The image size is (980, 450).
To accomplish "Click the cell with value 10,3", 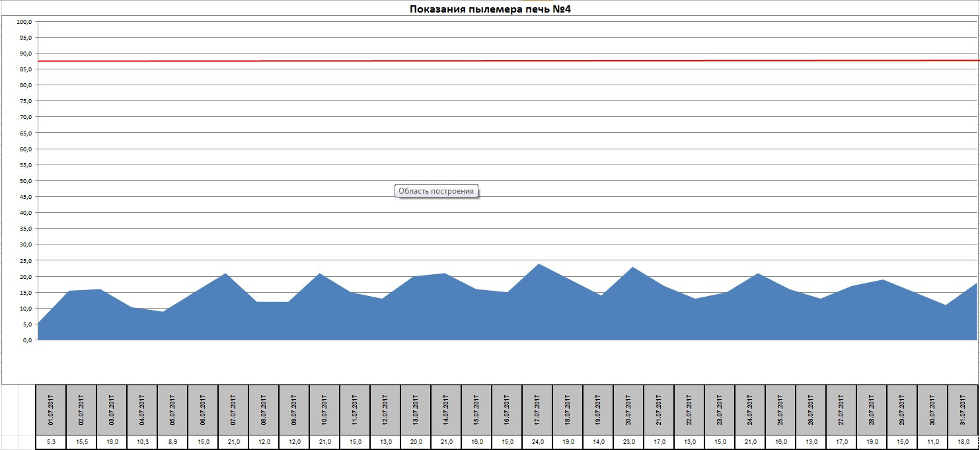I will pyautogui.click(x=142, y=441).
